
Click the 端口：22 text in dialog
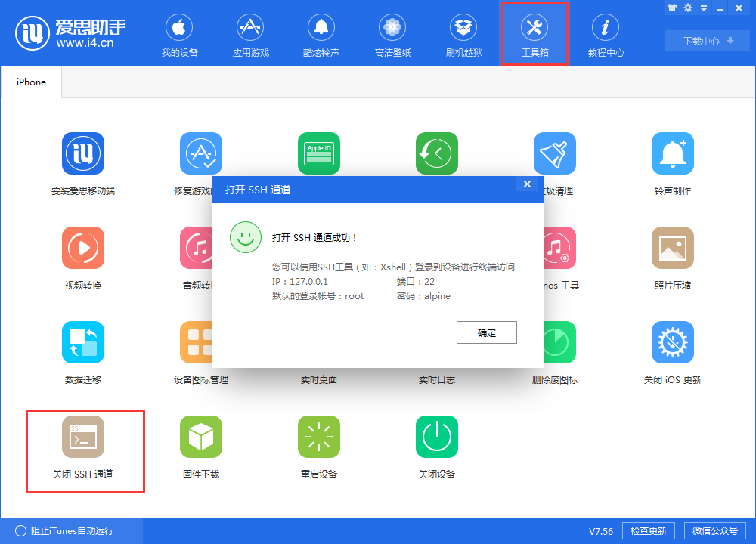pos(416,281)
